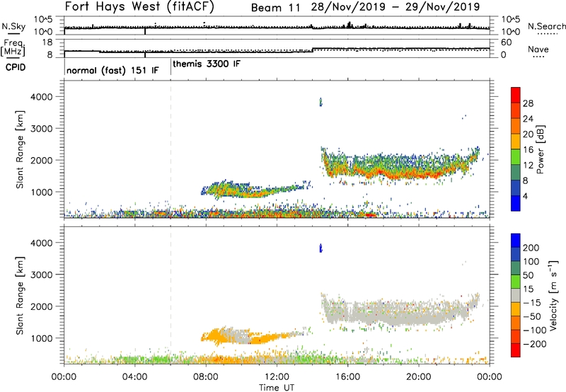Click the 'Velocity [m s-1]' color bar label
This screenshot has width=566, height=392.
point(553,295)
